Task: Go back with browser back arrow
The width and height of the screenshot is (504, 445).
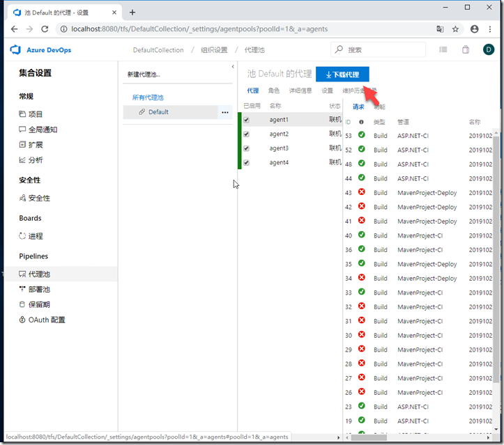Action: [x=14, y=29]
